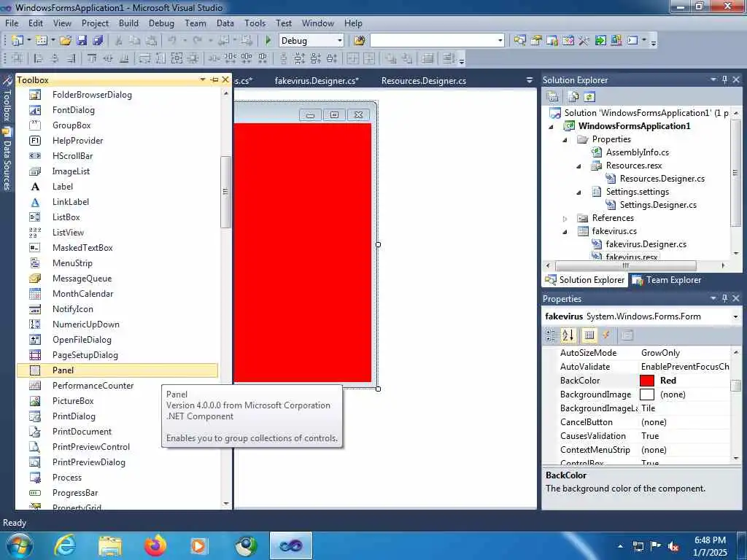The image size is (747, 560).
Task: Select OpenFileDialog control in Toolbox
Action: click(x=117, y=340)
